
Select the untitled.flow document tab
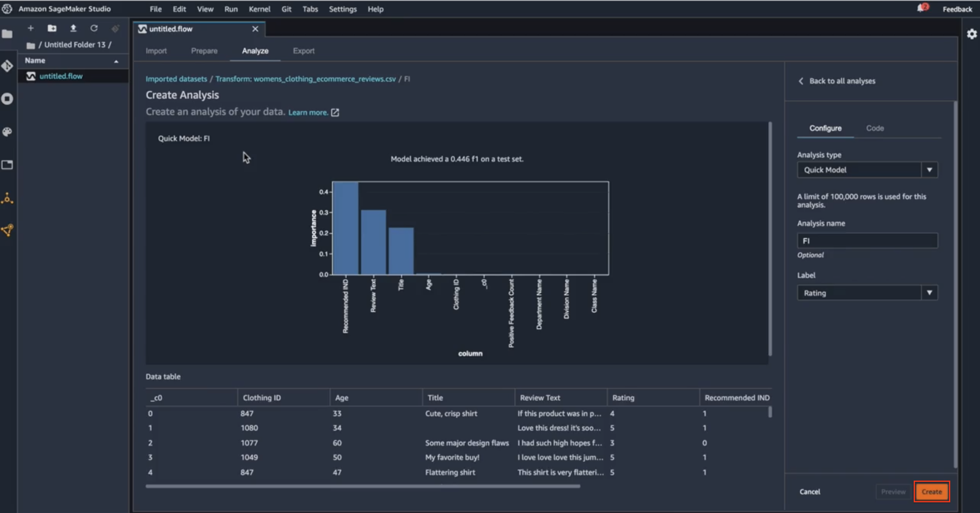[x=199, y=29]
